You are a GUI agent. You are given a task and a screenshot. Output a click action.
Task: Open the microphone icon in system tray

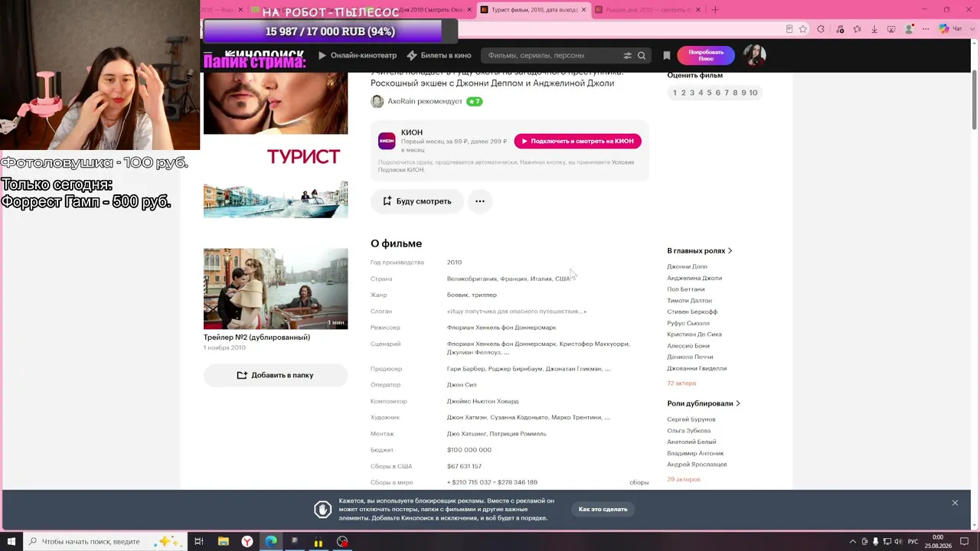pyautogui.click(x=876, y=542)
